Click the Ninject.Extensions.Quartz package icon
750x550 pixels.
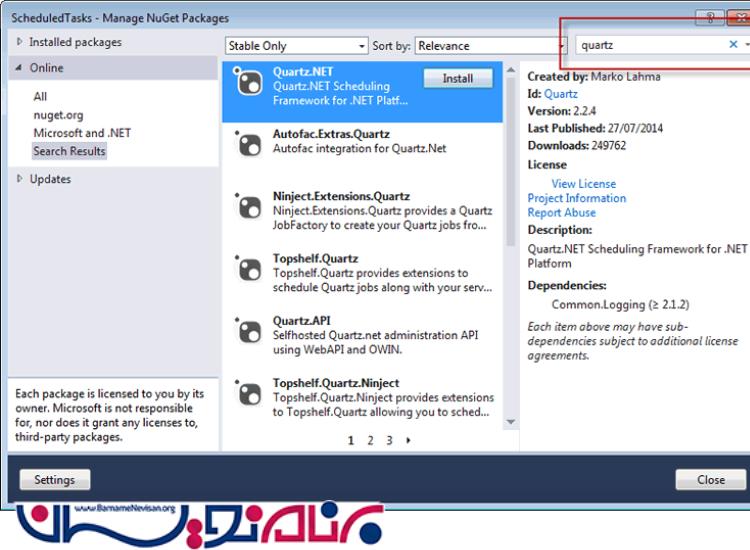point(246,208)
